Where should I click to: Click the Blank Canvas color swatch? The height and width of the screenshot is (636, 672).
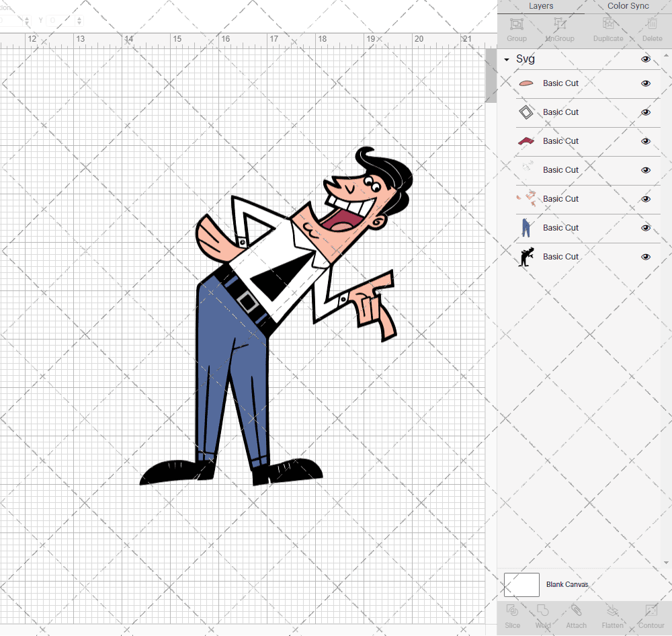tap(521, 584)
